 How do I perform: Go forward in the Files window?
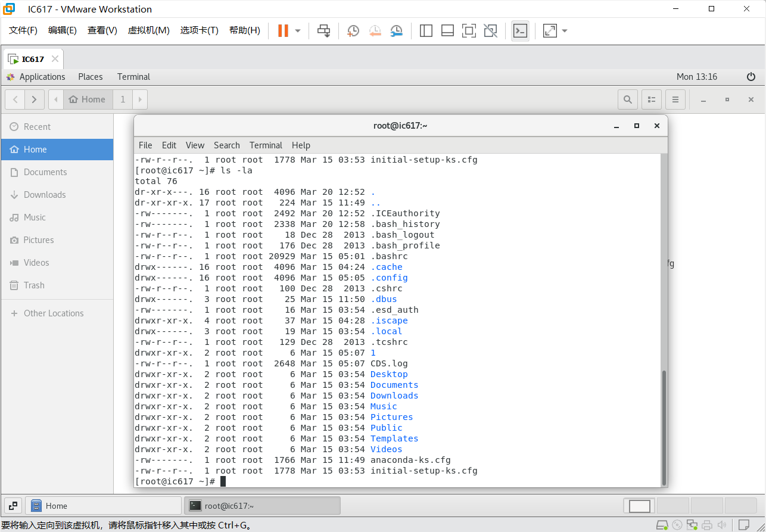35,99
